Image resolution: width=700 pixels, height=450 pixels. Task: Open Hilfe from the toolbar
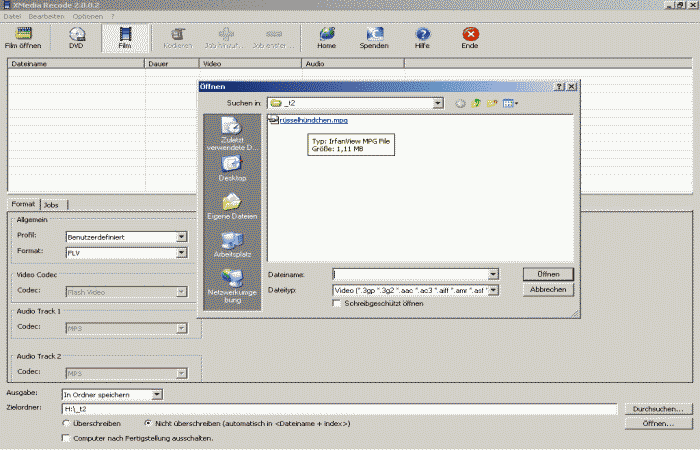[422, 38]
